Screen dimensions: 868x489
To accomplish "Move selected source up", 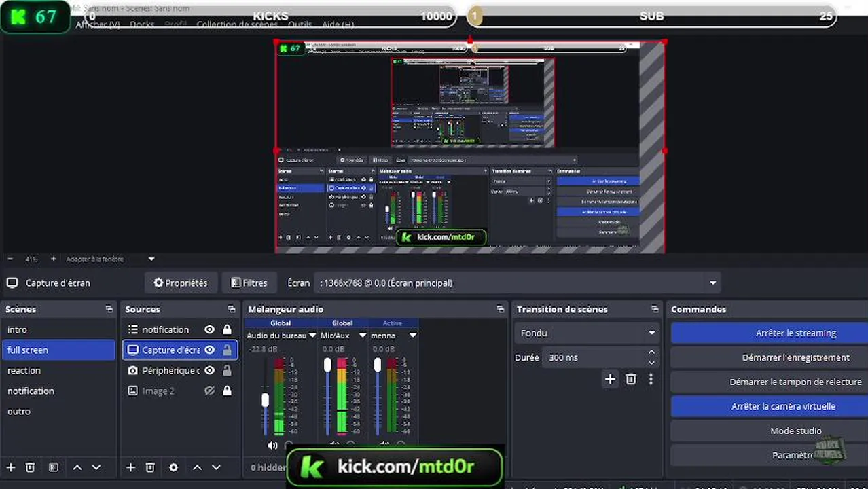I will point(197,467).
